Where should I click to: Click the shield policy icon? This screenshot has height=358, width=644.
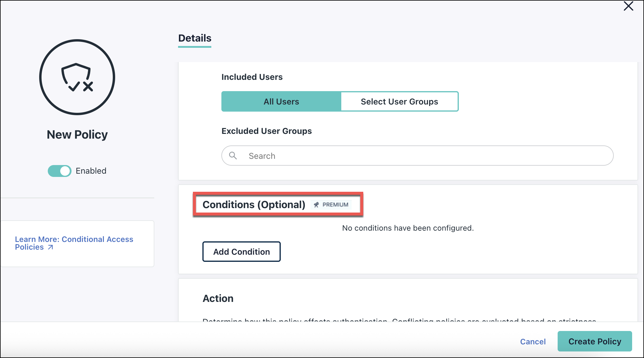pos(77,77)
